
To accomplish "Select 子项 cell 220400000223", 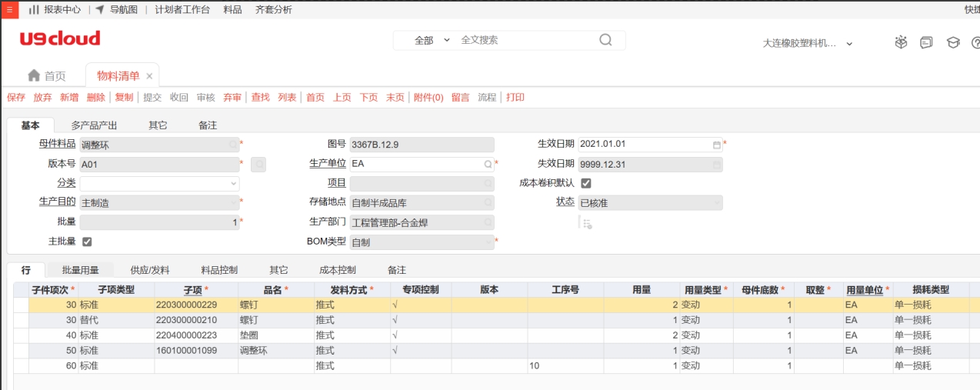I will [x=196, y=335].
